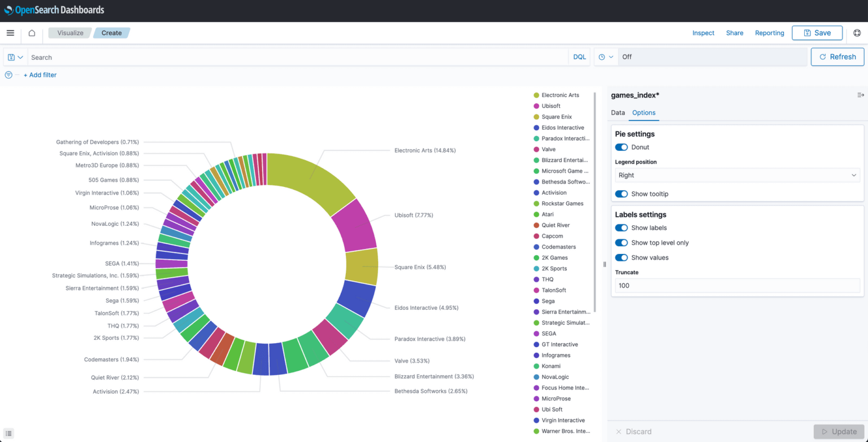Click the Refresh button
Viewport: 868px width, 442px height.
(x=837, y=56)
